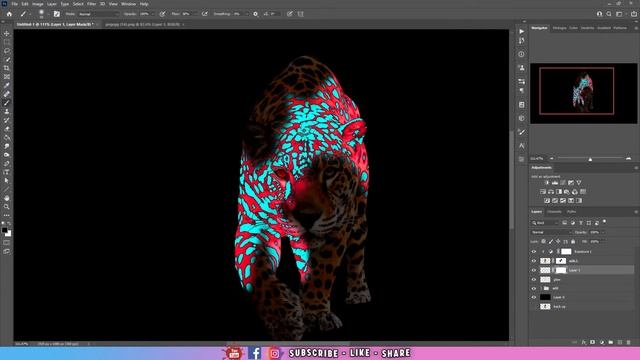Select the Hand tool
640x360 pixels.
click(7, 198)
